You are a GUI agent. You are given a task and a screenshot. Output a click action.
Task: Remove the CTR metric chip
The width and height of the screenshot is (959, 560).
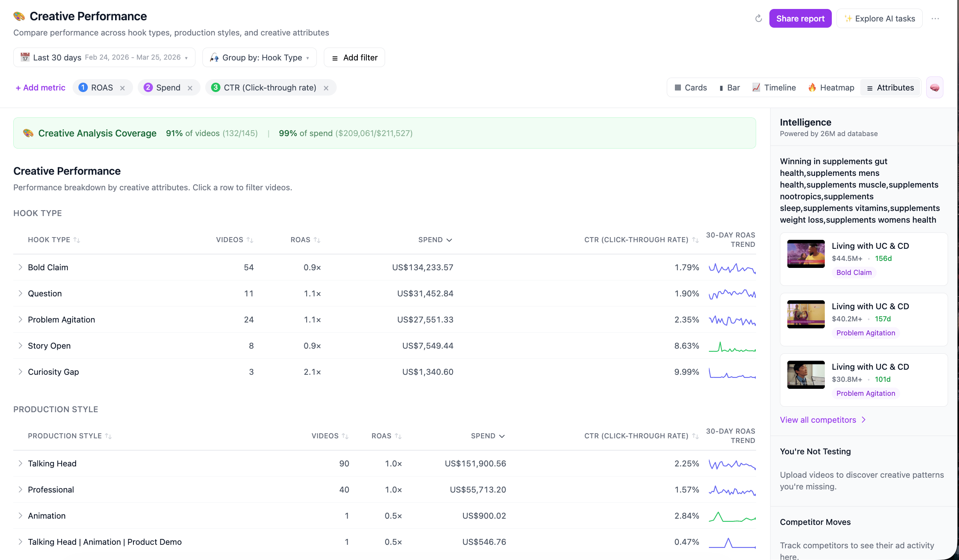click(326, 88)
